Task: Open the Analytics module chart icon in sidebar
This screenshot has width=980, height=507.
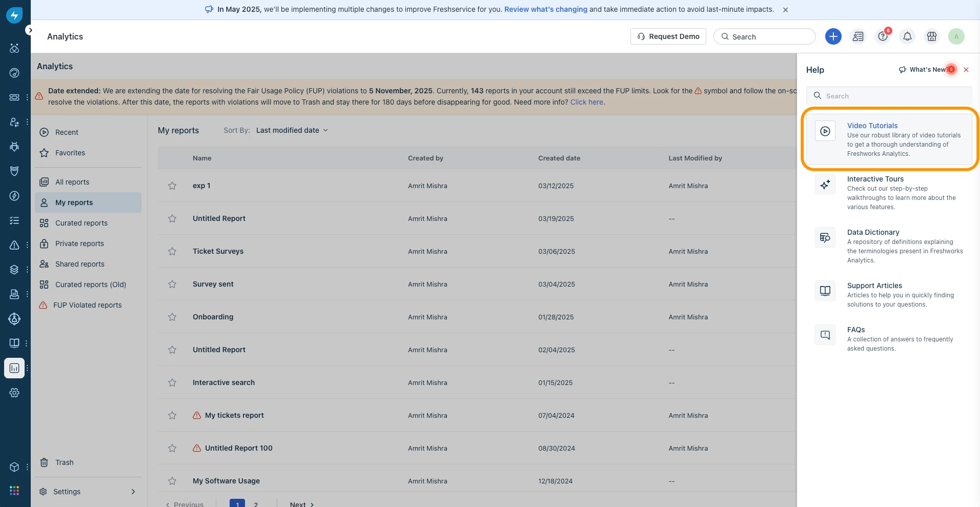Action: (x=14, y=368)
